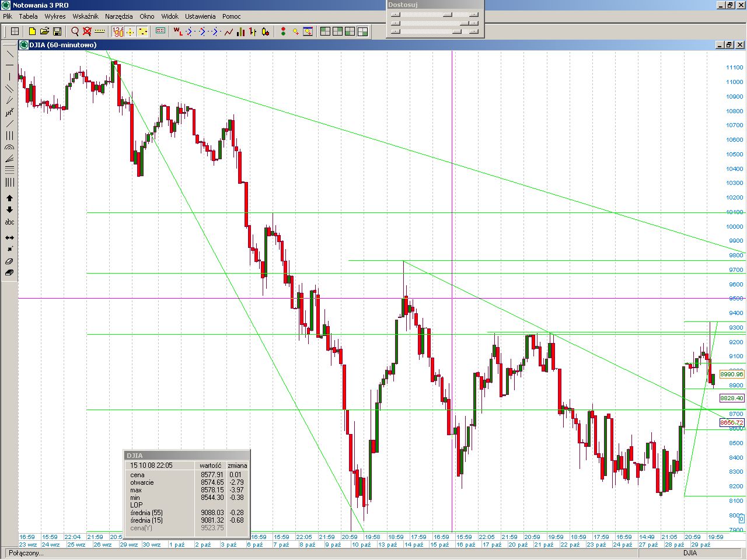Click 'średnia (55)' in the info panel
This screenshot has height=560, width=747.
[x=146, y=513]
